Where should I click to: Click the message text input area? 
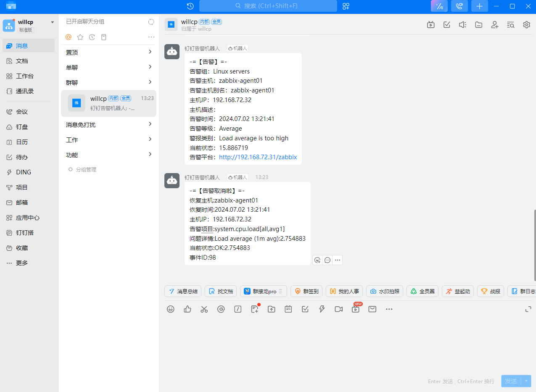pyautogui.click(x=347, y=345)
